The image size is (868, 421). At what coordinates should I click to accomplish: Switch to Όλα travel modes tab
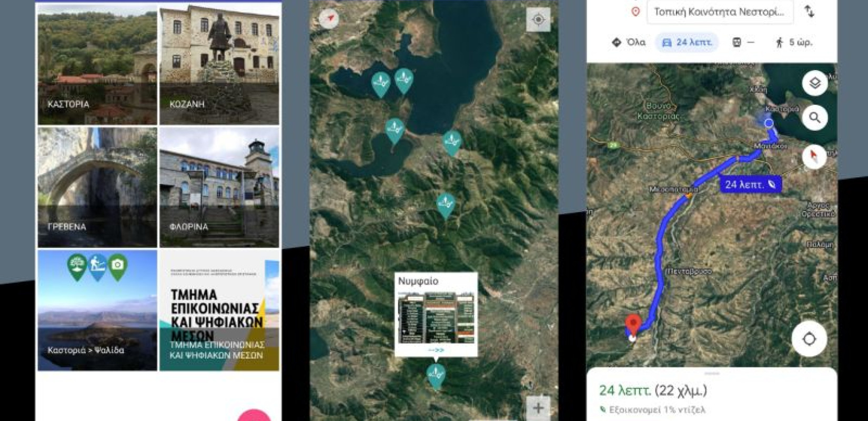pos(629,43)
